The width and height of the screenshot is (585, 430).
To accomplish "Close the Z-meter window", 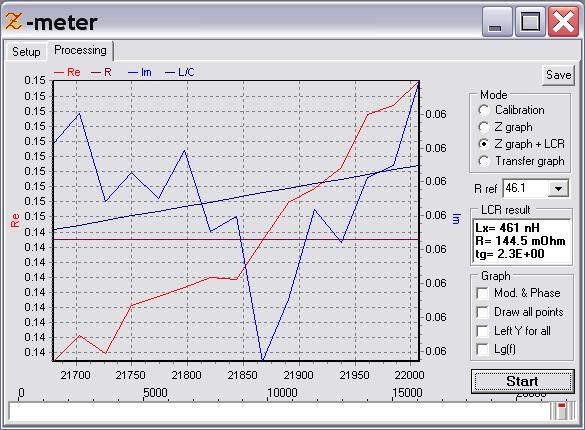I will pyautogui.click(x=563, y=23).
